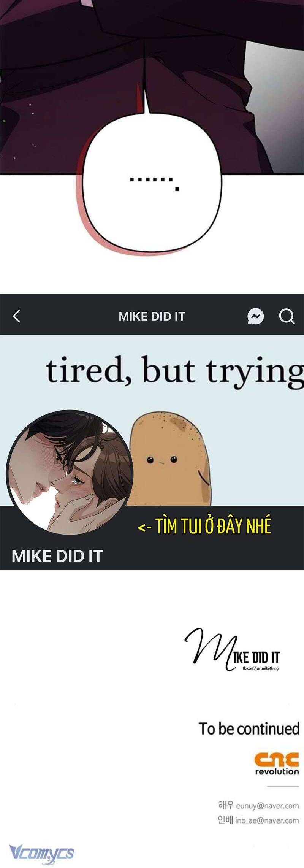
Task: Click the Vcomycs watermark logo
Action: 42,853
